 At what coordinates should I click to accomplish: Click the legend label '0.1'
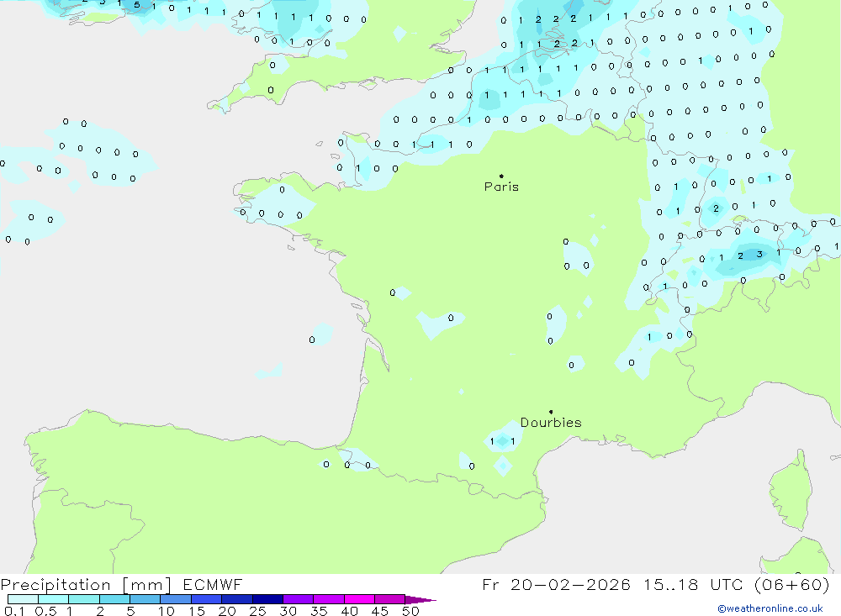pos(14,611)
